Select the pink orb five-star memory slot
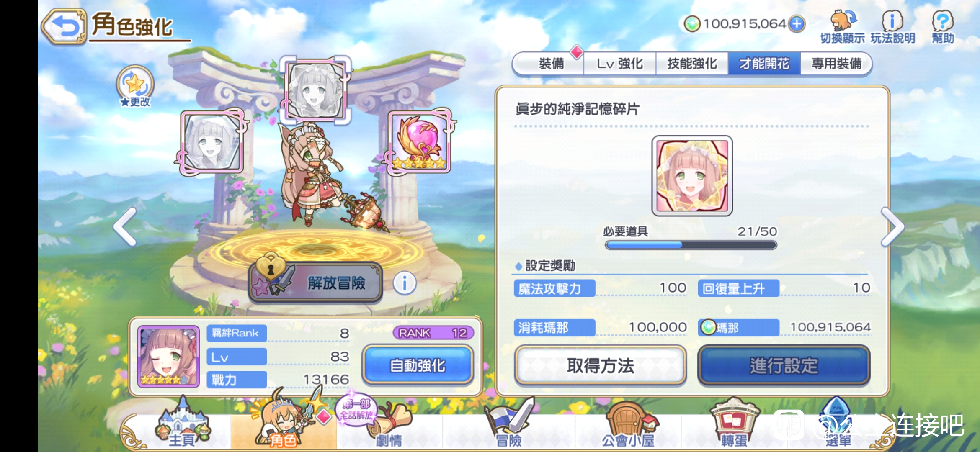980x452 pixels. pos(420,142)
